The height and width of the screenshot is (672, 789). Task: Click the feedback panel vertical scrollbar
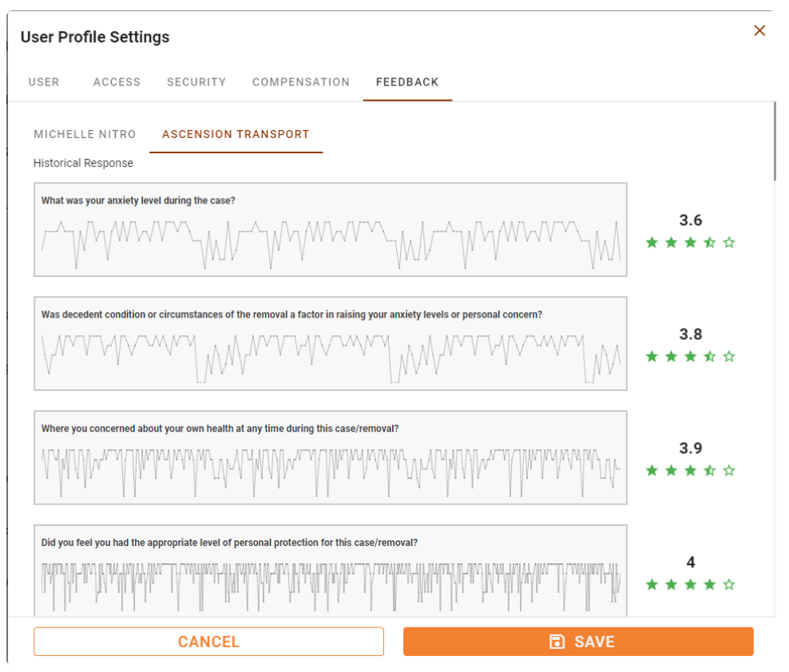pyautogui.click(x=775, y=144)
